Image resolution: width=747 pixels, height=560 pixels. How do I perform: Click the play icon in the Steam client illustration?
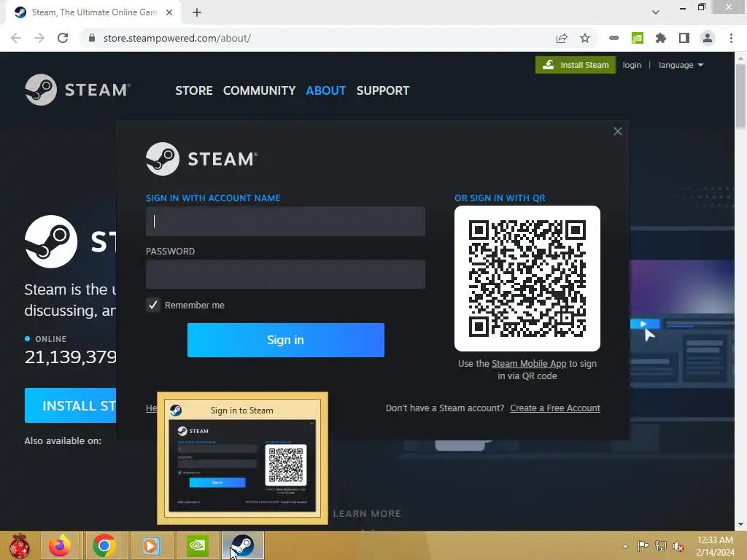pyautogui.click(x=643, y=324)
